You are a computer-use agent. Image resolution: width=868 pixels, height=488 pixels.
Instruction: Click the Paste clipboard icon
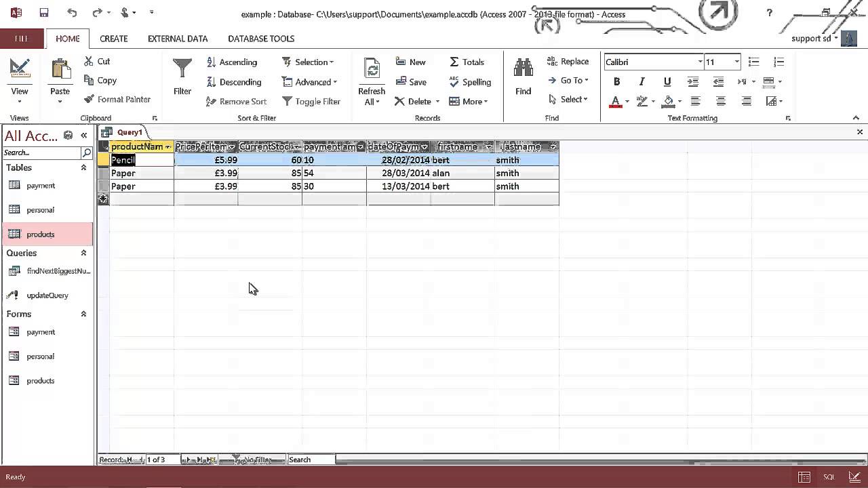point(60,70)
